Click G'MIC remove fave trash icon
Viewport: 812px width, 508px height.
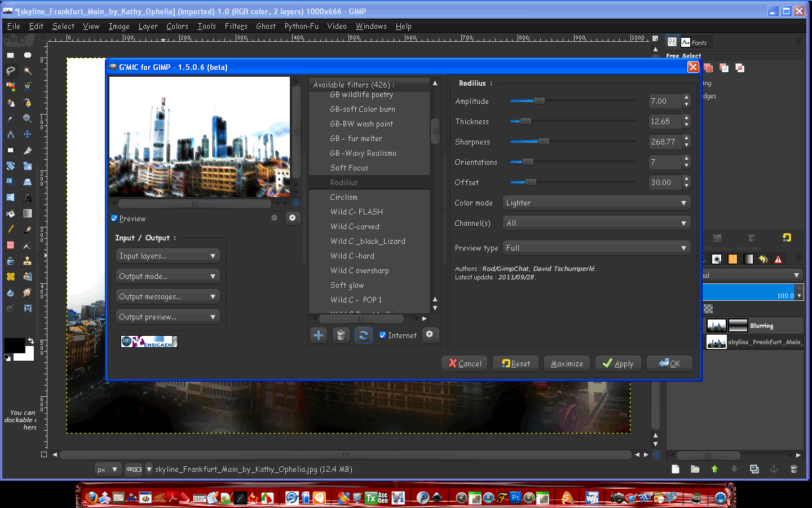341,335
